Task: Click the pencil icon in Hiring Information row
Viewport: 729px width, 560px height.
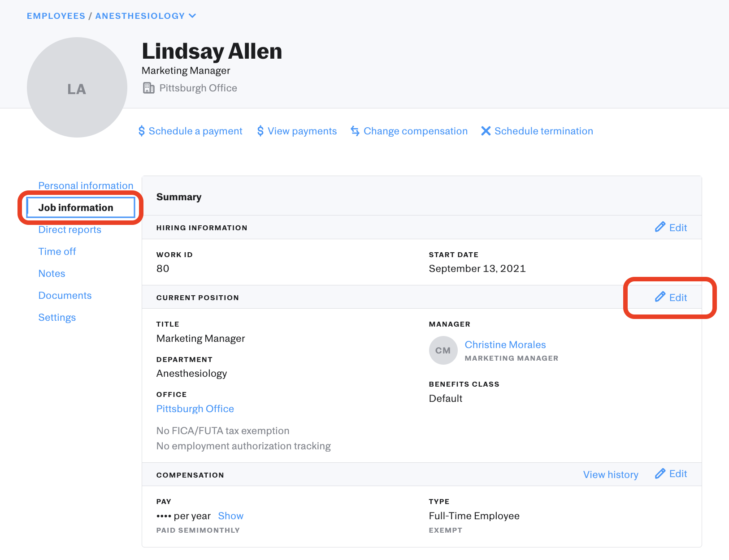Action: tap(660, 227)
